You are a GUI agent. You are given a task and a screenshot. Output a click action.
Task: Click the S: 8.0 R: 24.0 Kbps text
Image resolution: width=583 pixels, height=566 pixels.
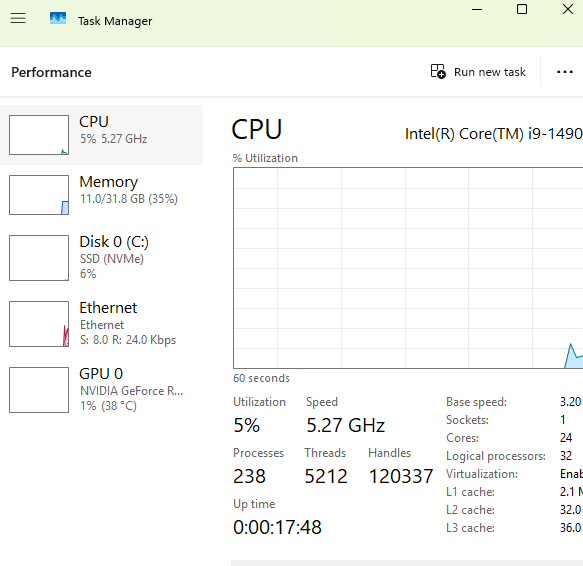tap(128, 340)
